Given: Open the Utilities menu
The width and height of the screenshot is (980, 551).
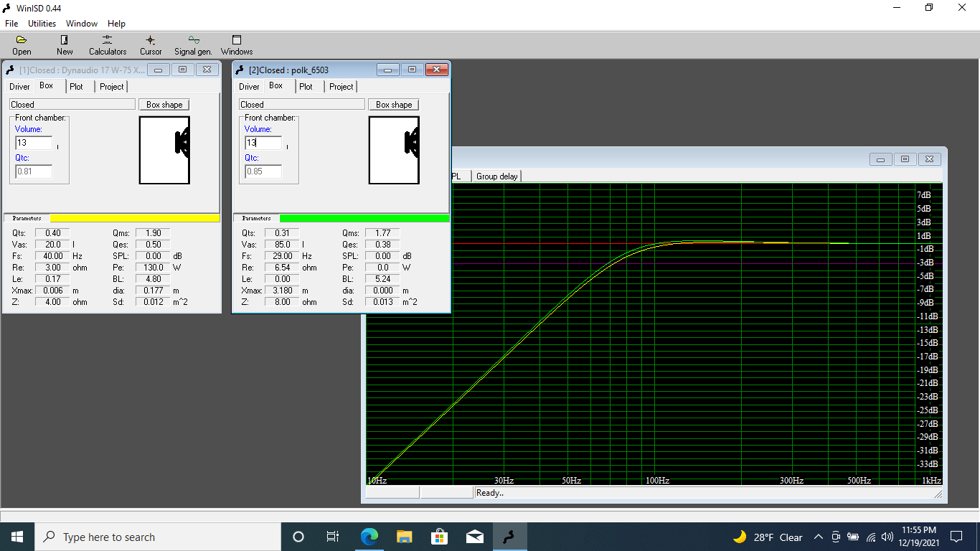Looking at the screenshot, I should coord(42,24).
